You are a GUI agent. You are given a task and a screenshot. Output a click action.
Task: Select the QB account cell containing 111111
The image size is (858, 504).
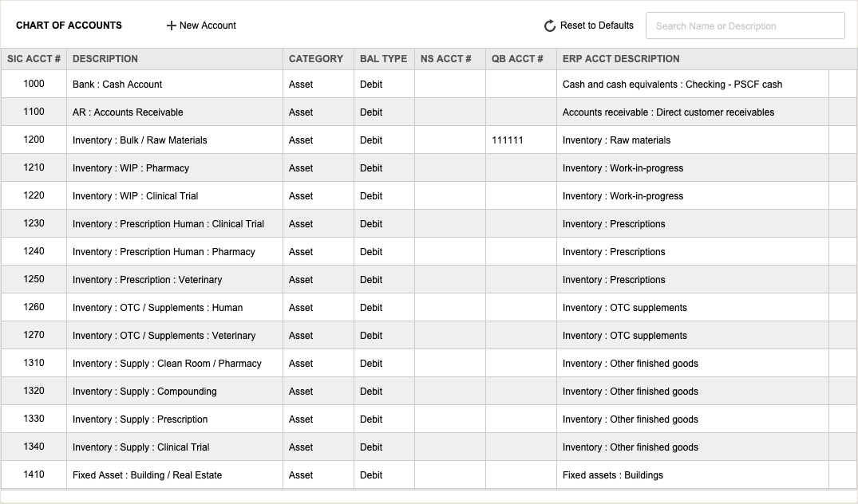click(x=508, y=140)
